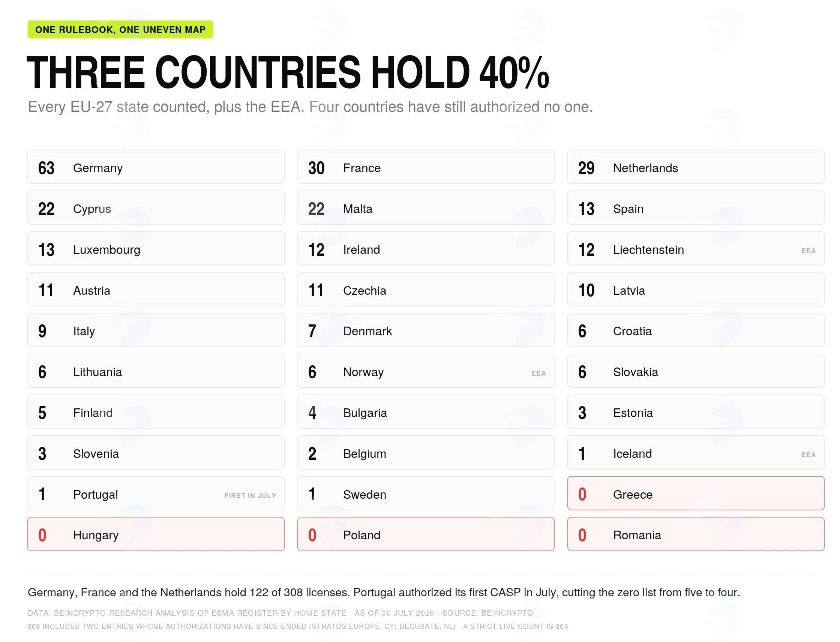The image size is (840, 642).
Task: Click the green 'One Rulebook, One Uneven Map' tag
Action: [120, 29]
